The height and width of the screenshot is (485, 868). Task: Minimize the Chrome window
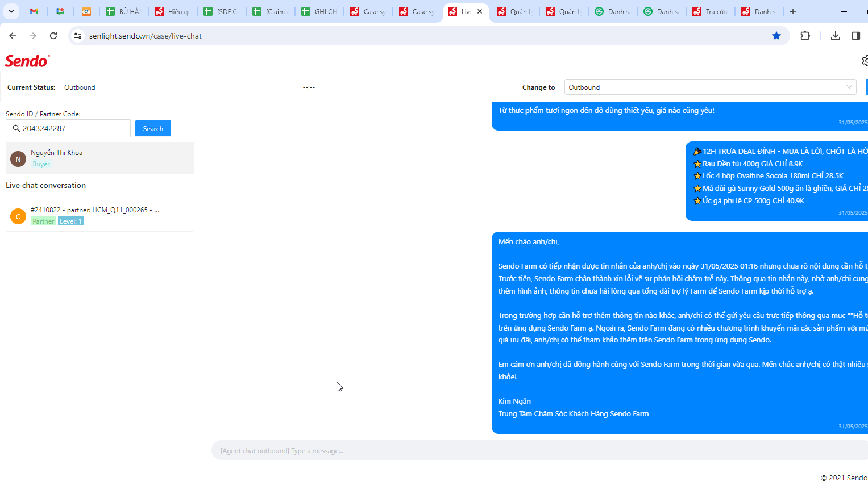pyautogui.click(x=844, y=11)
